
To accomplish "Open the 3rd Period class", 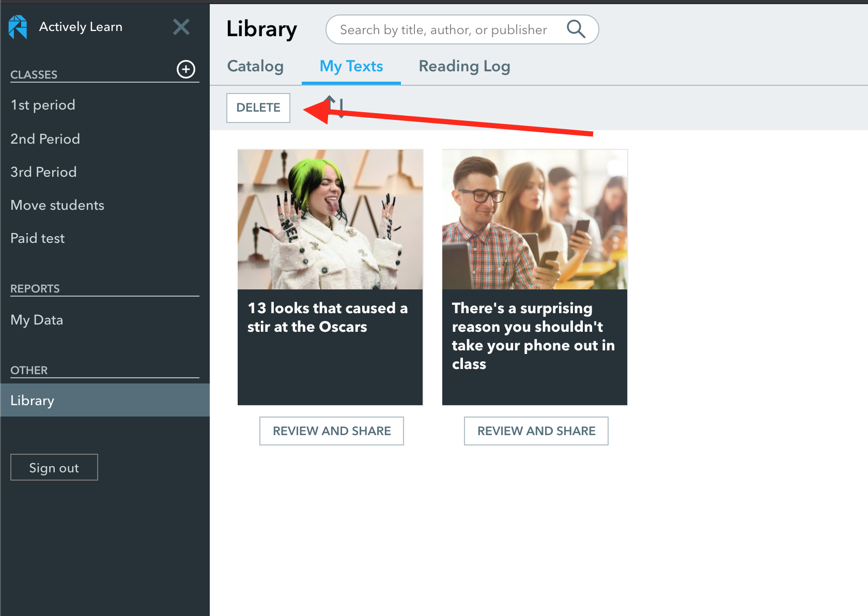I will pos(43,172).
